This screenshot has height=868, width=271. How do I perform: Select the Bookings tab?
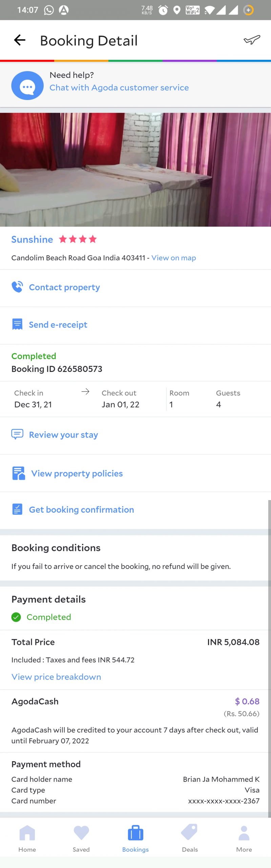click(135, 838)
